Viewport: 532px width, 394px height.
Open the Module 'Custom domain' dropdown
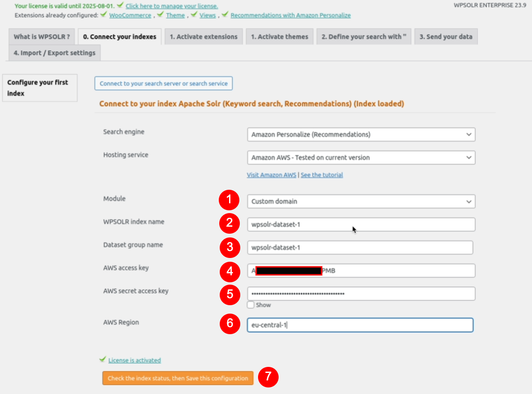click(361, 201)
